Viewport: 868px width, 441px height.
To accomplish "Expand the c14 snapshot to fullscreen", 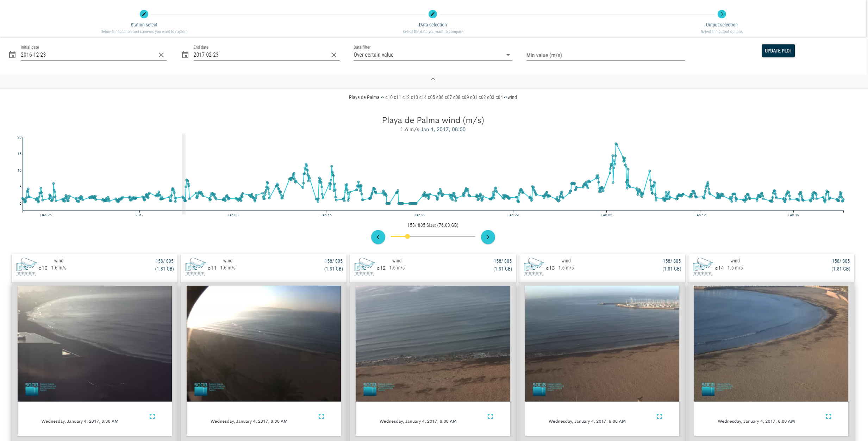I will click(828, 416).
